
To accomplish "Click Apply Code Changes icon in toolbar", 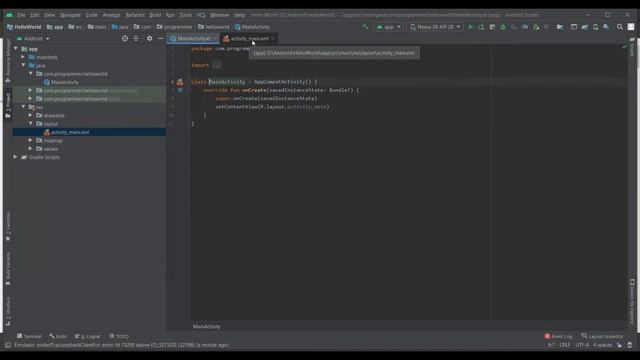I will (x=492, y=27).
